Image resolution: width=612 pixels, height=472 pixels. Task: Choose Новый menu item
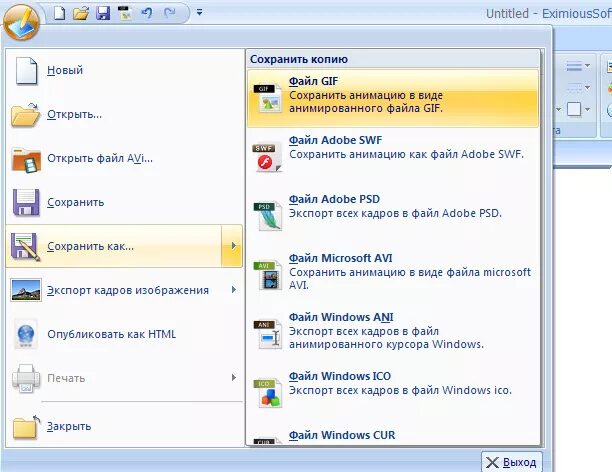[x=125, y=70]
